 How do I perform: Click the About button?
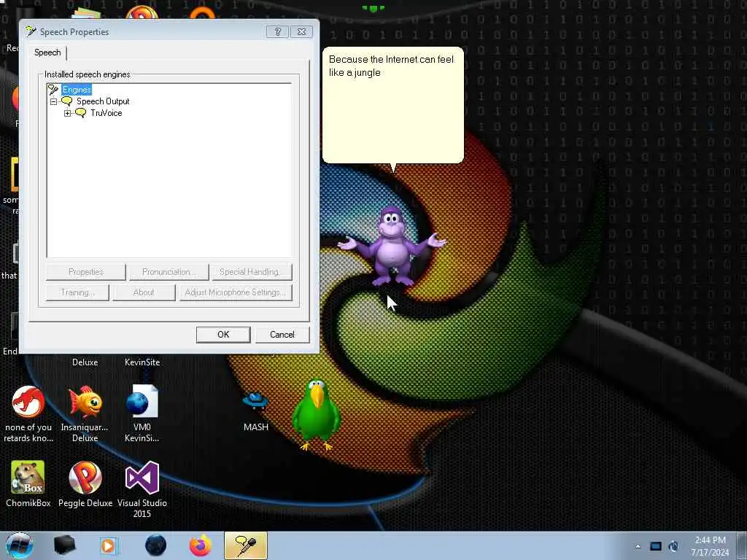tap(144, 292)
